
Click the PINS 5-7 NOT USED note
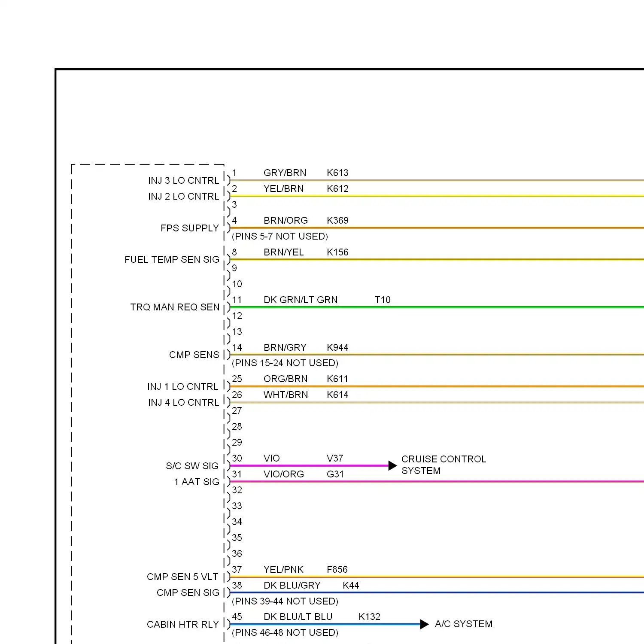(280, 236)
